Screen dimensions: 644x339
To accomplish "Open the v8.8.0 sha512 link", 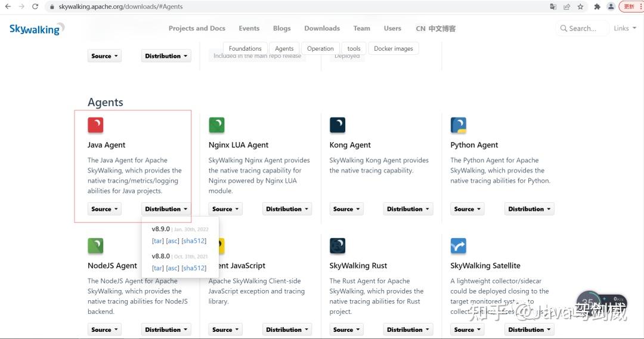I will pyautogui.click(x=194, y=268).
